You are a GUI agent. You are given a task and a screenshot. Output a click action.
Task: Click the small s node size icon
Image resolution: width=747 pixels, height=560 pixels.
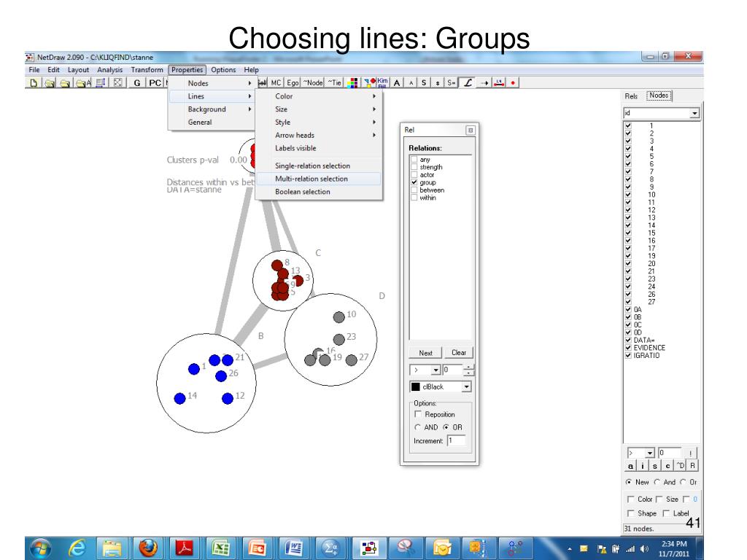pyautogui.click(x=438, y=83)
